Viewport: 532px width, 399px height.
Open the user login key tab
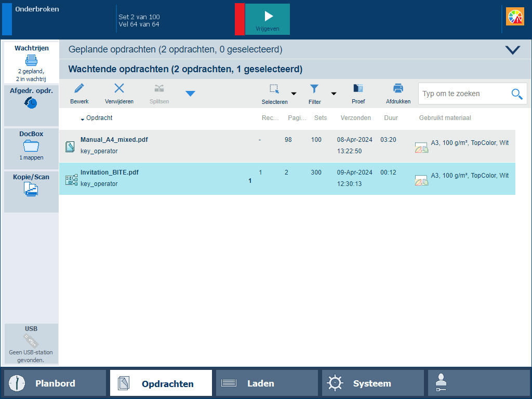click(x=478, y=383)
